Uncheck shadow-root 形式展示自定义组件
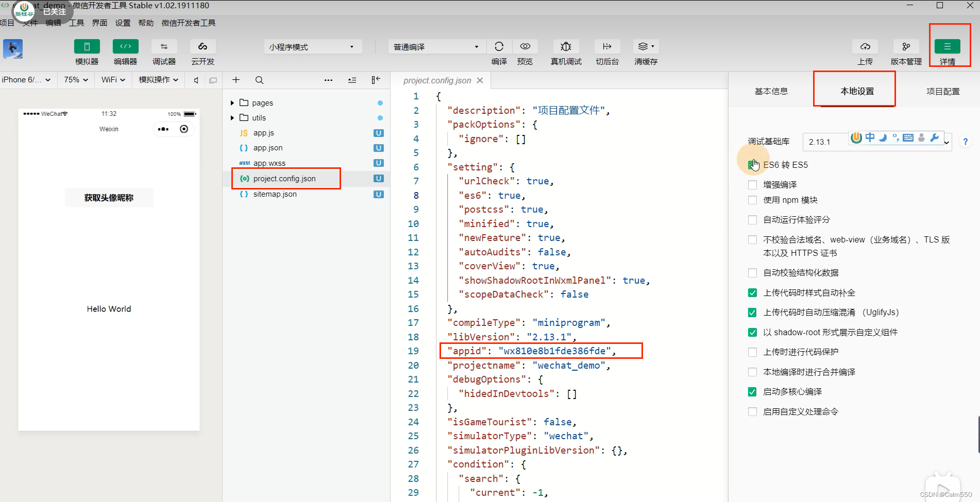 point(752,333)
